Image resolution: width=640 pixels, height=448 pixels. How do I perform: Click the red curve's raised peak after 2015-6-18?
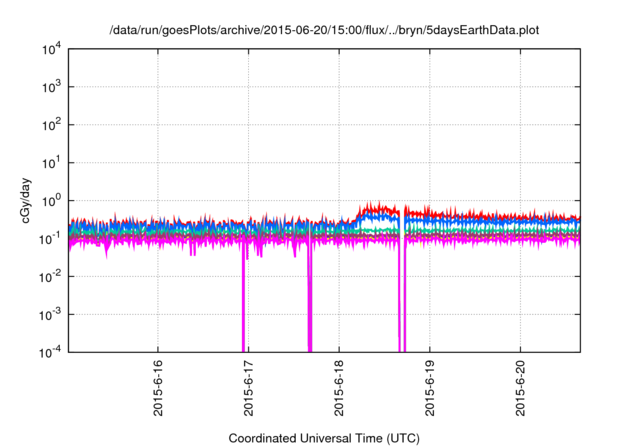point(378,208)
